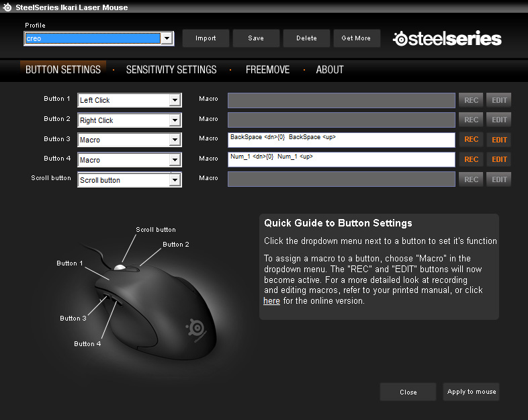The image size is (528, 420).
Task: Click the 'Button 4' label on mouse diagram
Action: 87,344
